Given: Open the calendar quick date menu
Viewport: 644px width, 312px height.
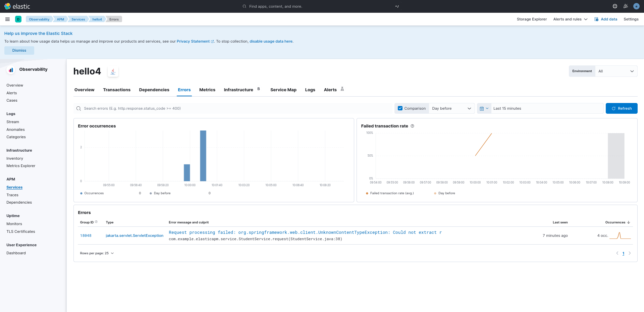Looking at the screenshot, I should pos(484,108).
